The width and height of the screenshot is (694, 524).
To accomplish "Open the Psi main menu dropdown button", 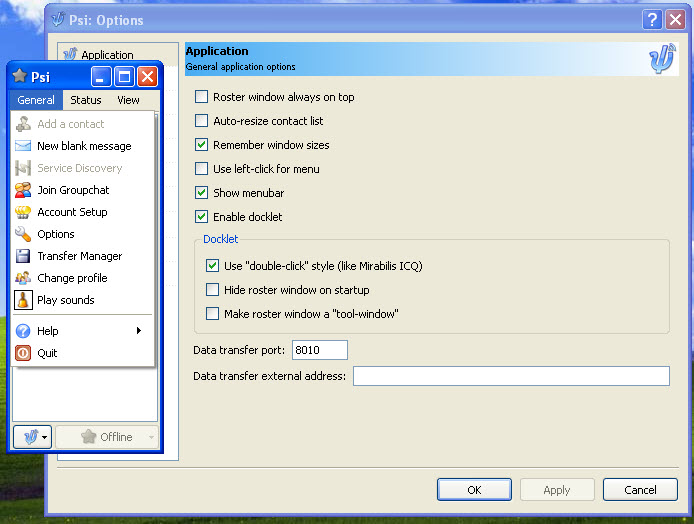I will (x=33, y=437).
